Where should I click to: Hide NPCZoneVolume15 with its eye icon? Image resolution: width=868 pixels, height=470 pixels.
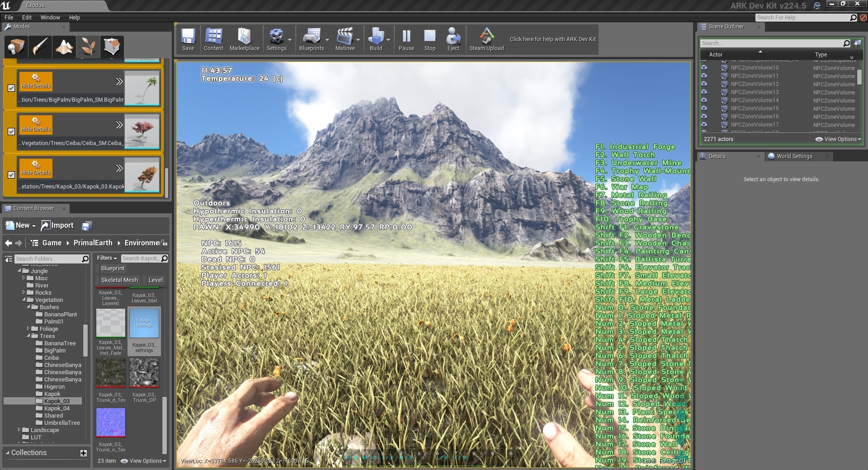[x=704, y=108]
